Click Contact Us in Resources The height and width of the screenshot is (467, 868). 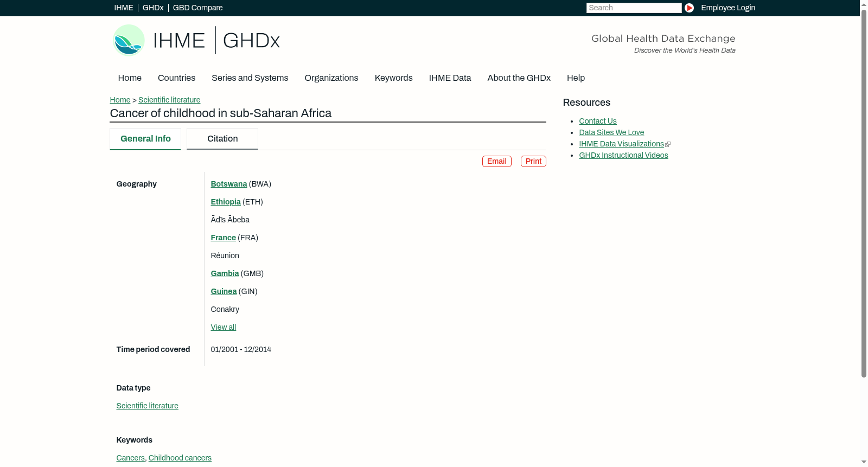point(597,121)
